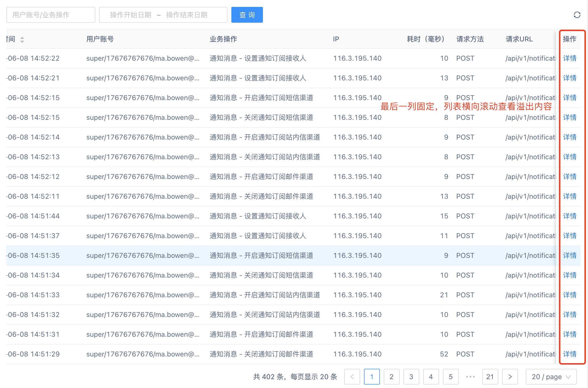Screen dimensions: 588x388
Task: Click the previous page arrow
Action: 352,377
